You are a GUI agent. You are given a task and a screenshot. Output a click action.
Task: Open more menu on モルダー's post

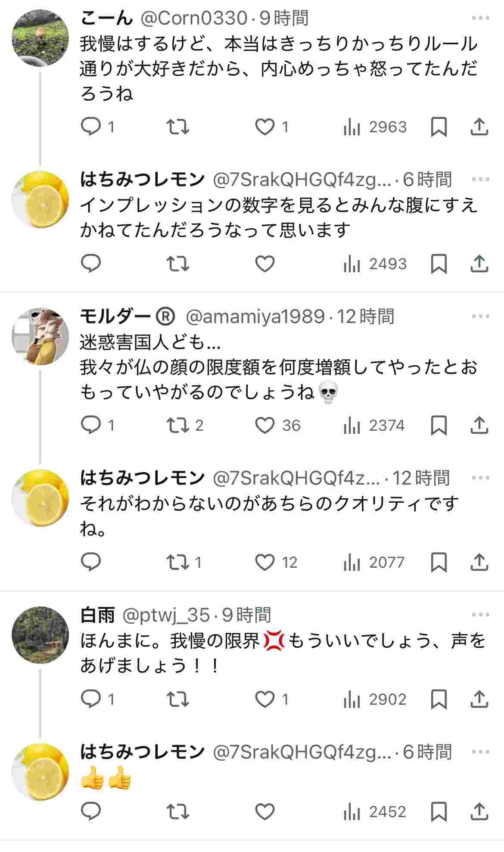[480, 317]
